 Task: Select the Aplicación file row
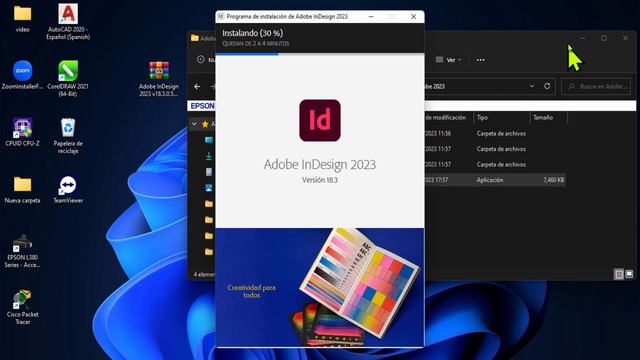(x=495, y=180)
